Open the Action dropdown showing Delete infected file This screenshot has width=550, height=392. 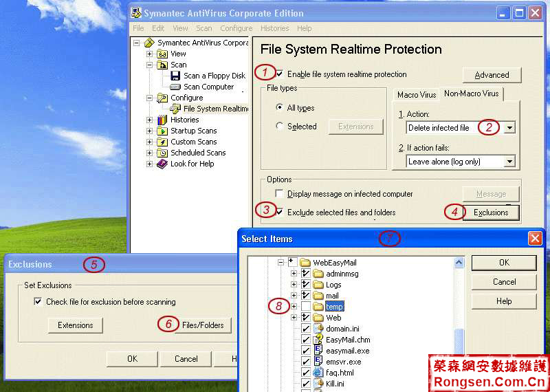[x=509, y=128]
